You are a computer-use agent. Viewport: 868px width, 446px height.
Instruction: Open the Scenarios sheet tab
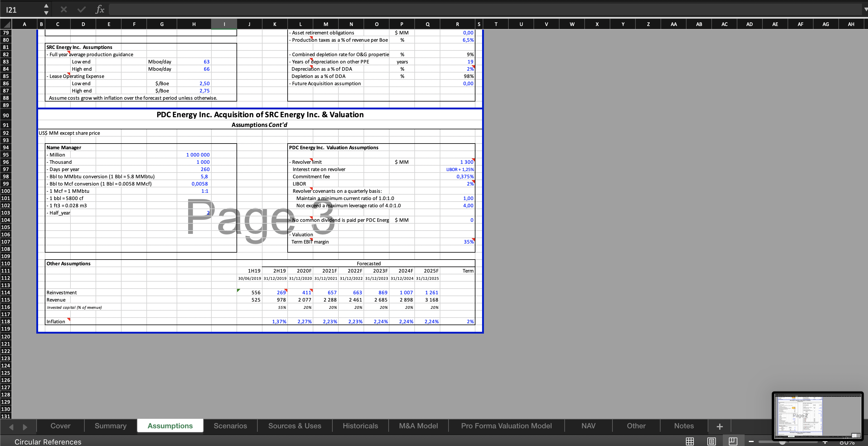(230, 426)
